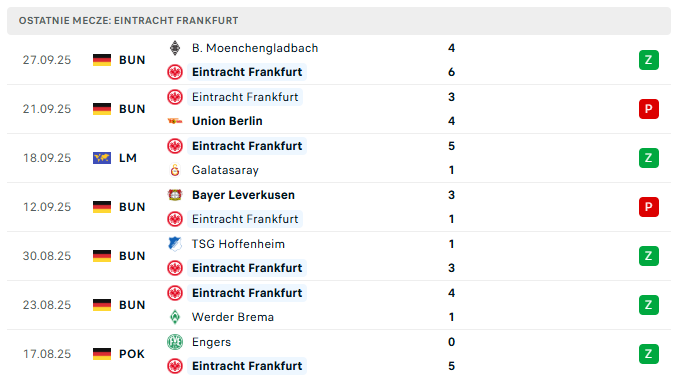Select the Werder Brema team name
This screenshot has height=375, width=680.
coord(233,317)
